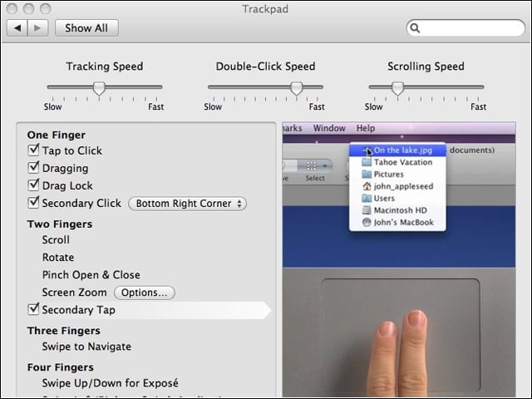Image resolution: width=532 pixels, height=399 pixels.
Task: Click john_appleseed home icon in preview
Action: pos(367,186)
